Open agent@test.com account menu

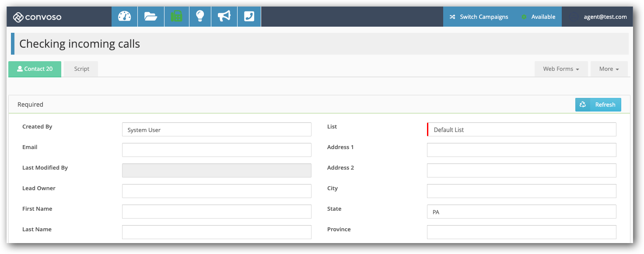(605, 17)
